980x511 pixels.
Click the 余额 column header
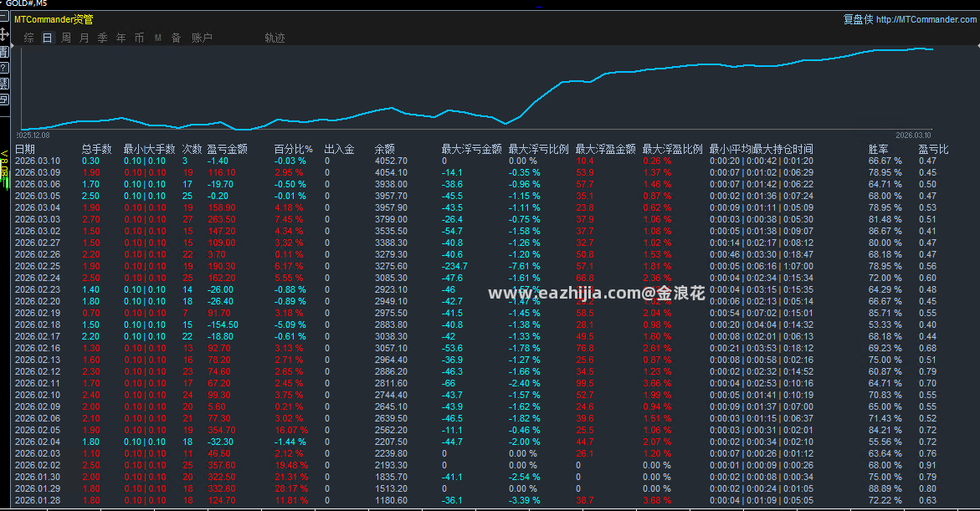384,149
